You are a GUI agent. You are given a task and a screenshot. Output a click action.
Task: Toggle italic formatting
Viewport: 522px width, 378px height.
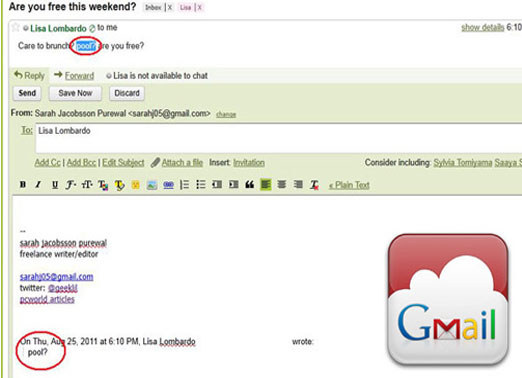tap(38, 184)
